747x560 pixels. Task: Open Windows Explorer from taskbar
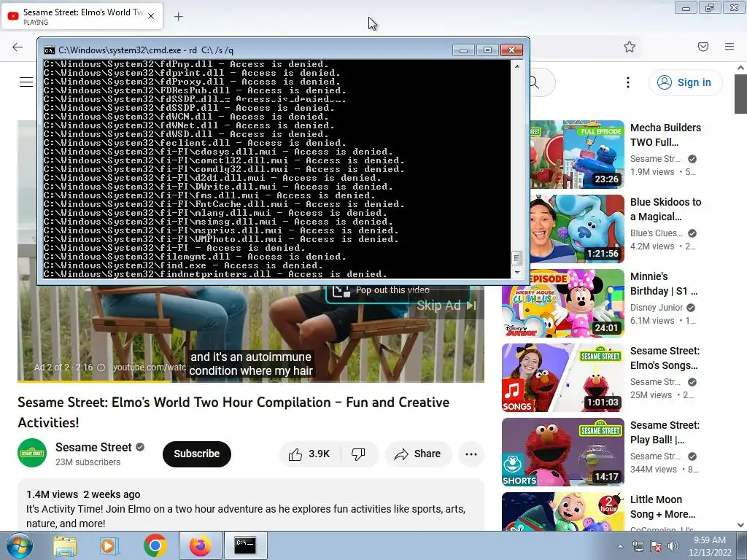coord(65,545)
